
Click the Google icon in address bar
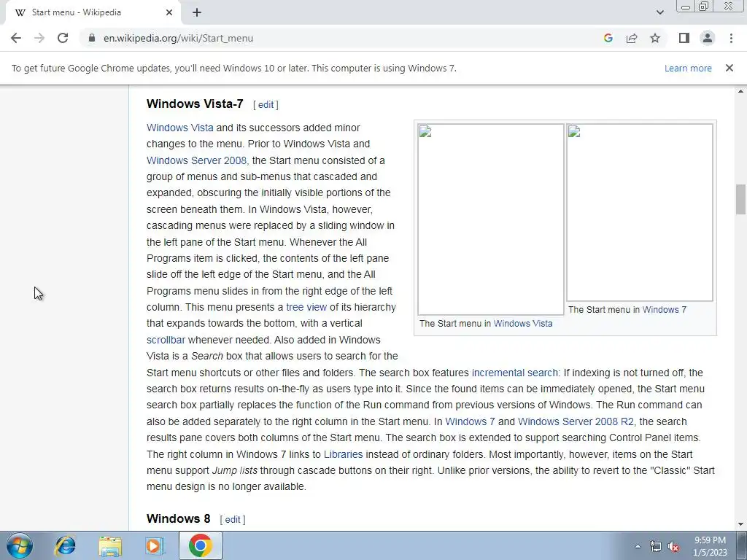click(608, 38)
